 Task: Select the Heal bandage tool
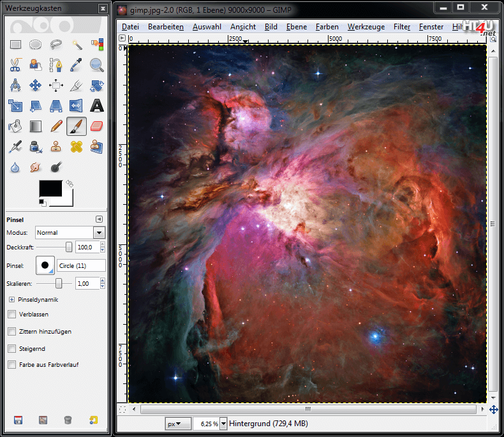77,147
